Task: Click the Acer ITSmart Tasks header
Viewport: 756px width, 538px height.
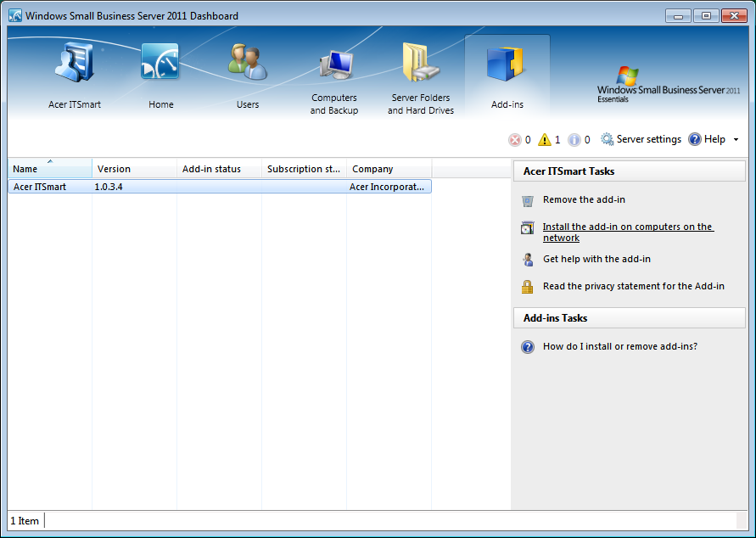Action: pos(630,171)
